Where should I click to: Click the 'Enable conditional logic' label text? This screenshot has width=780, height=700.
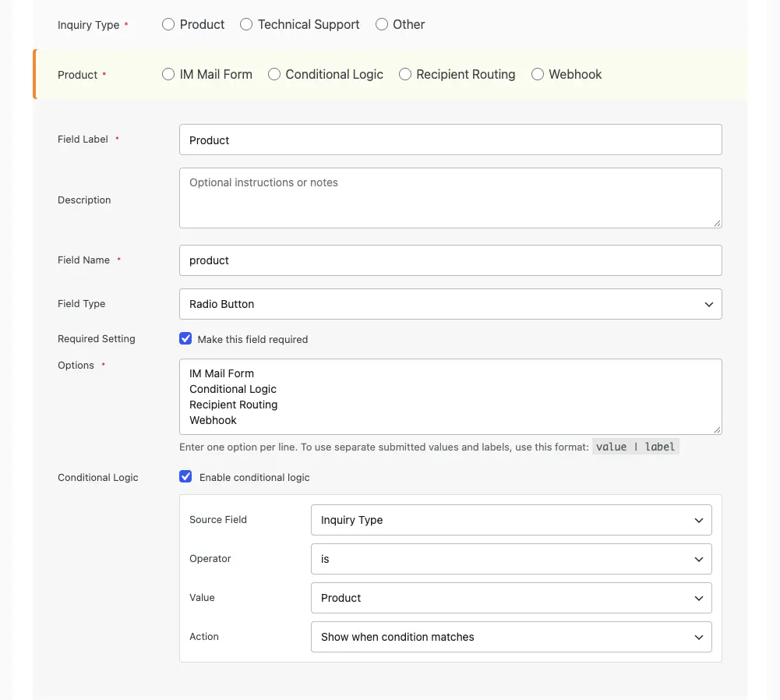tap(254, 478)
